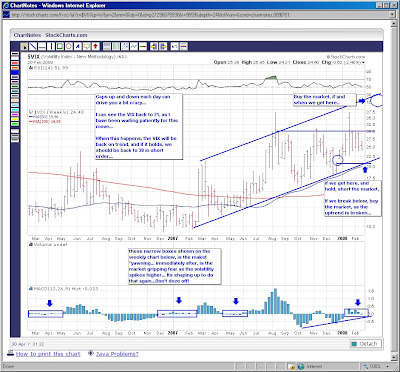
Task: Select the red-green line segment tool
Action: tap(143, 46)
